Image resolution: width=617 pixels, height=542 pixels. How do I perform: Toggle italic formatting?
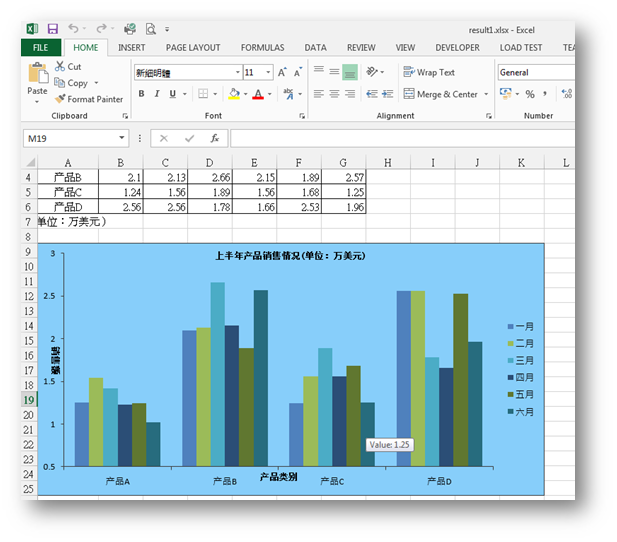point(156,94)
